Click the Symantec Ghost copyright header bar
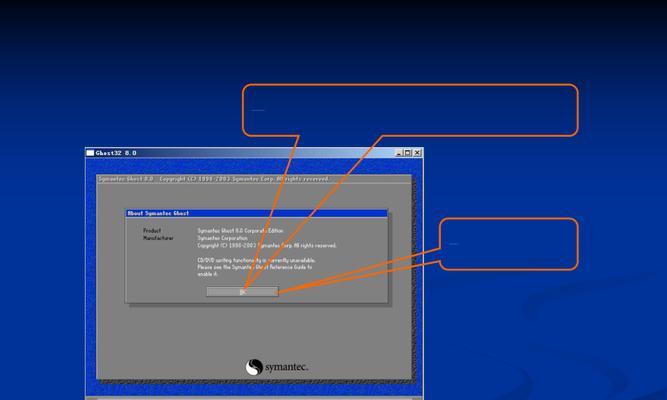This screenshot has height=400, width=667. tap(254, 179)
